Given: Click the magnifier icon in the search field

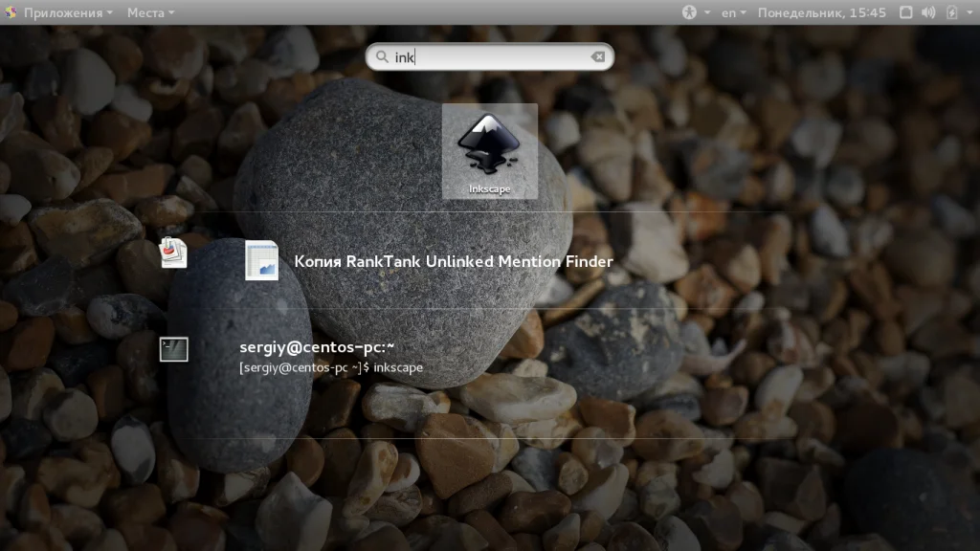Looking at the screenshot, I should [x=382, y=56].
